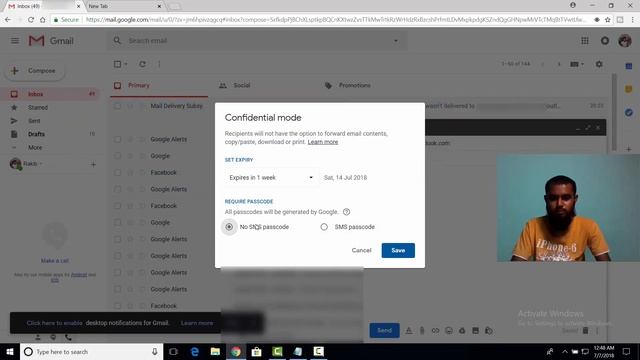Image resolution: width=640 pixels, height=360 pixels.
Task: Open the Mail Delivery Subsystem email
Action: 176,106
